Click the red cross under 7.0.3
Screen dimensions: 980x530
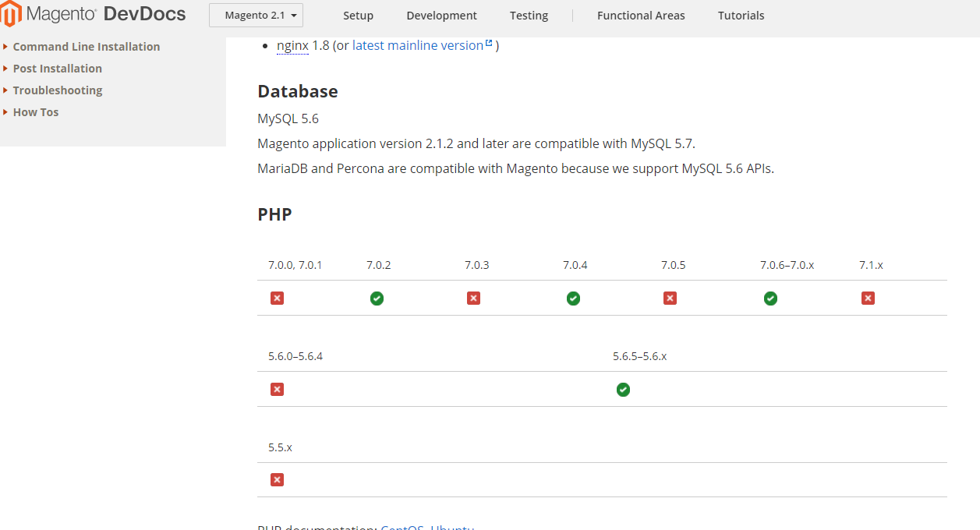pyautogui.click(x=473, y=298)
